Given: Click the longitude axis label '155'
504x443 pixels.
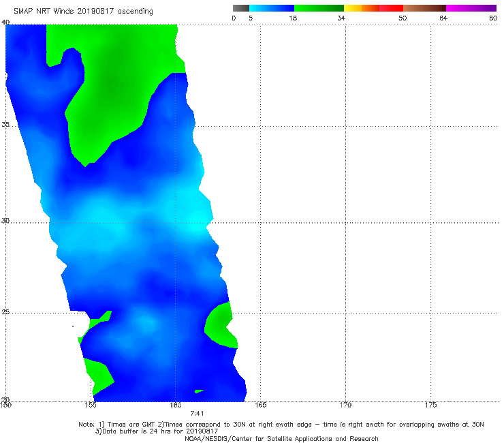Looking at the screenshot, I should click(x=91, y=405).
